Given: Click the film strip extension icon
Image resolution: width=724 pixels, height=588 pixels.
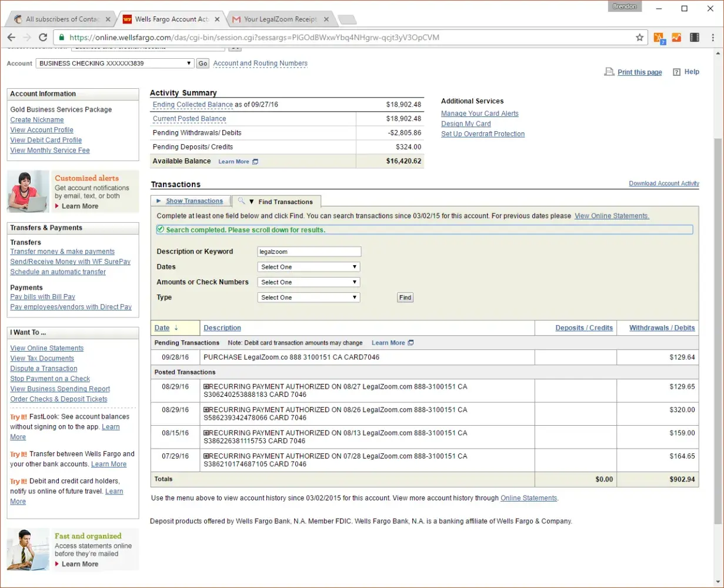Looking at the screenshot, I should point(695,38).
